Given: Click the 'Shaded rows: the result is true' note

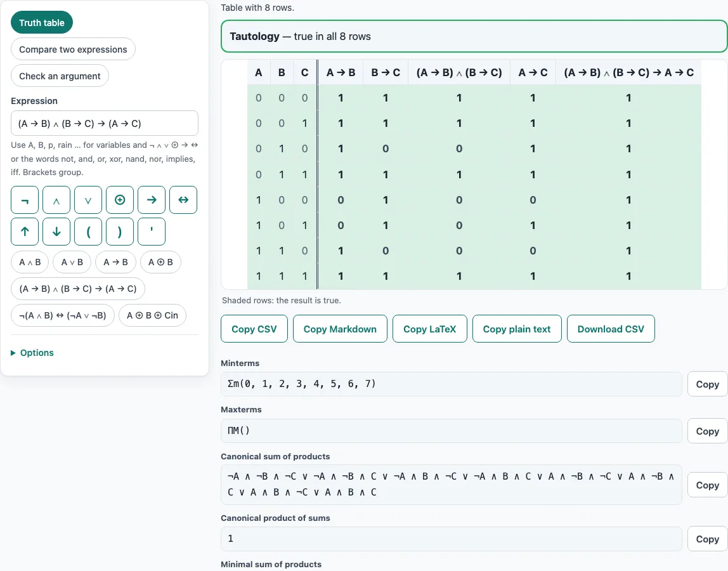Looking at the screenshot, I should point(282,301).
